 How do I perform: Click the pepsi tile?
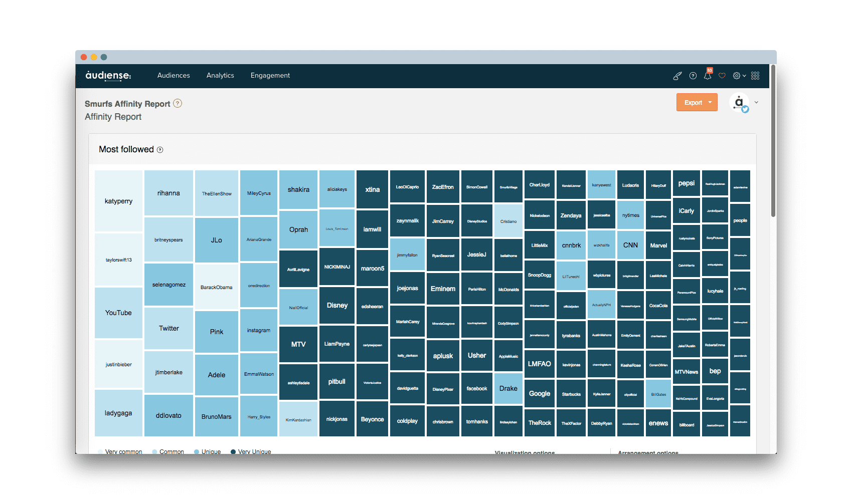pyautogui.click(x=687, y=183)
